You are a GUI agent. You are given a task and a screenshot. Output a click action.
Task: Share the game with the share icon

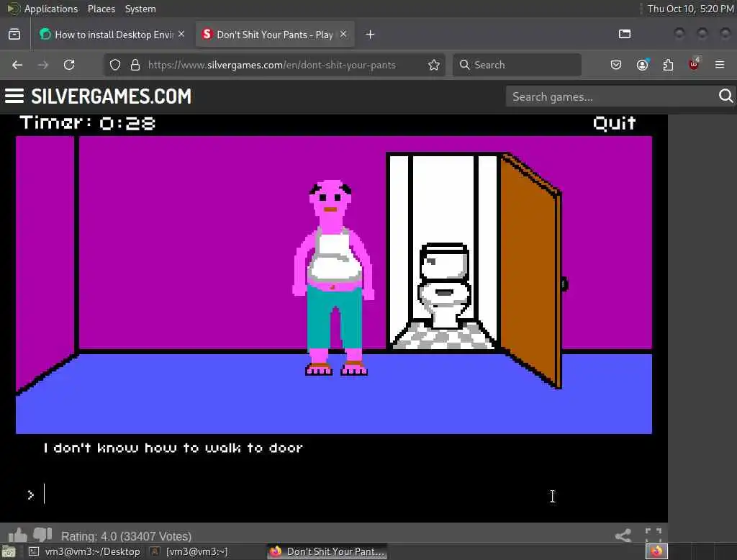tap(623, 536)
